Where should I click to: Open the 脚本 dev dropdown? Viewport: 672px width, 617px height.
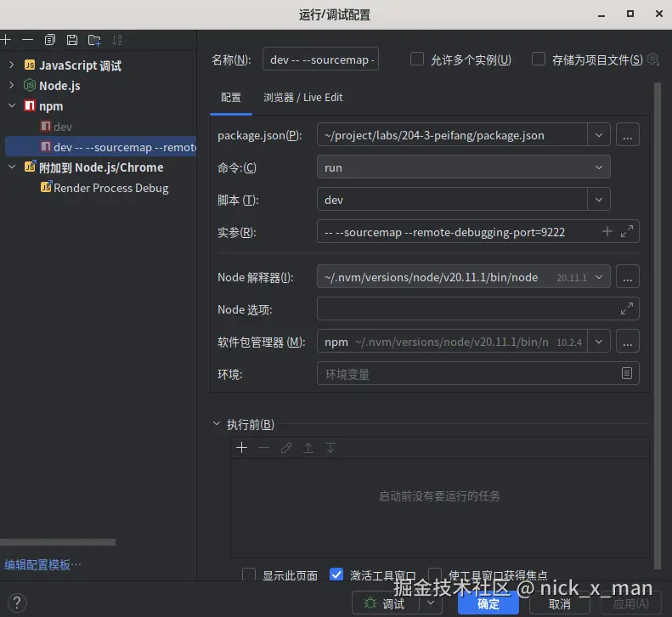click(x=599, y=200)
